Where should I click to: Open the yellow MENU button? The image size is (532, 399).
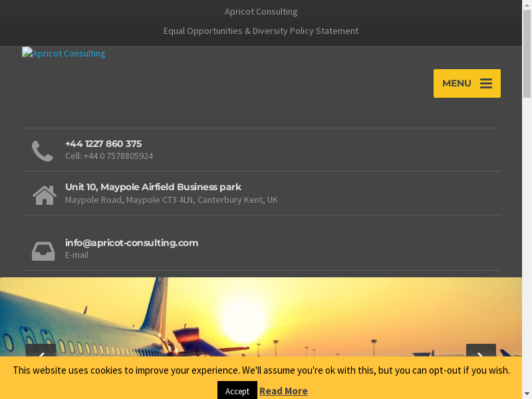click(467, 84)
